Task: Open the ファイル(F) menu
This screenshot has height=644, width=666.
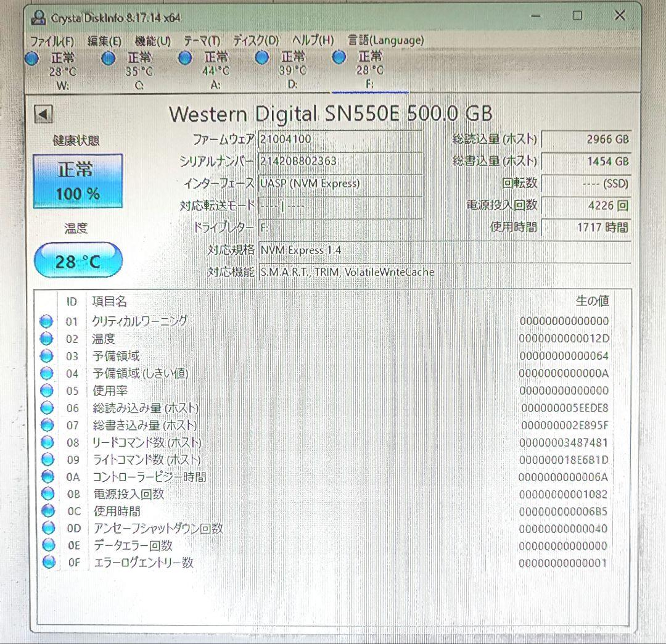Action: [x=52, y=41]
